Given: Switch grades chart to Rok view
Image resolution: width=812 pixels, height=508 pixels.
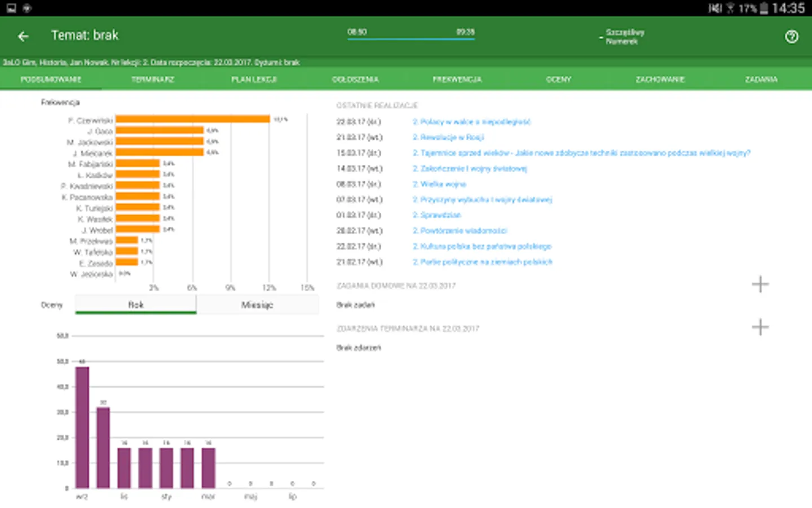Looking at the screenshot, I should [135, 305].
